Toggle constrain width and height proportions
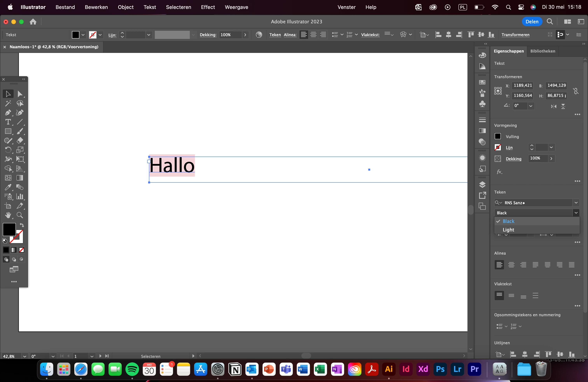 [576, 91]
